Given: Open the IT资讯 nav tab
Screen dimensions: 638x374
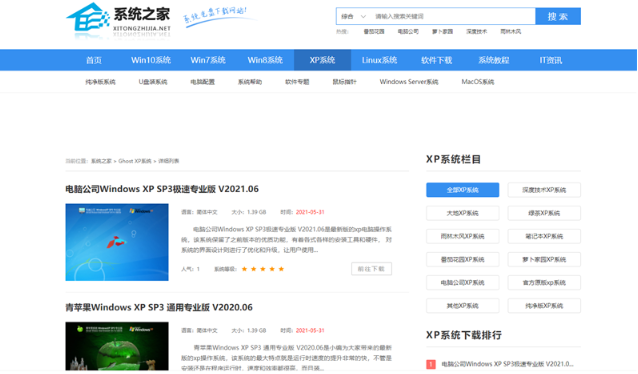Looking at the screenshot, I should [551, 60].
